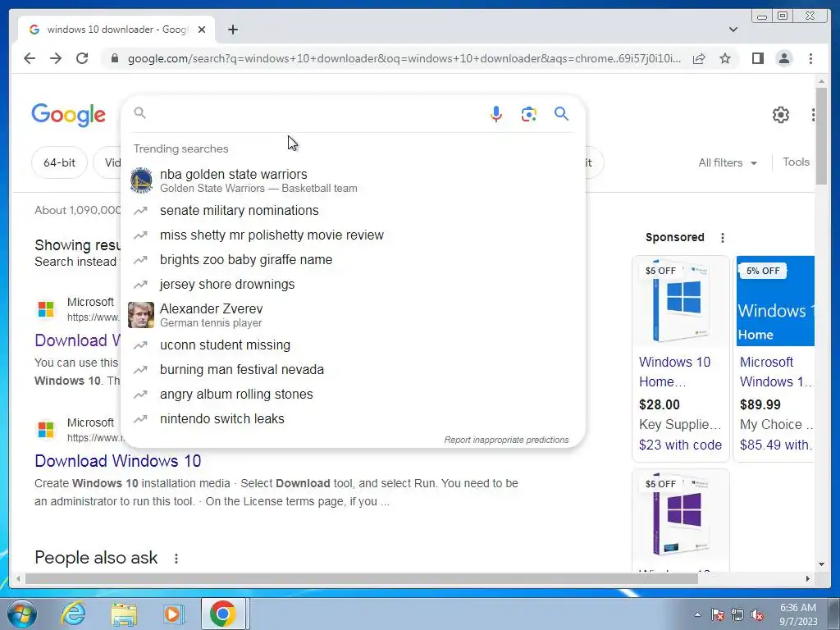Expand the tab search chevron
840x630 pixels.
733,30
